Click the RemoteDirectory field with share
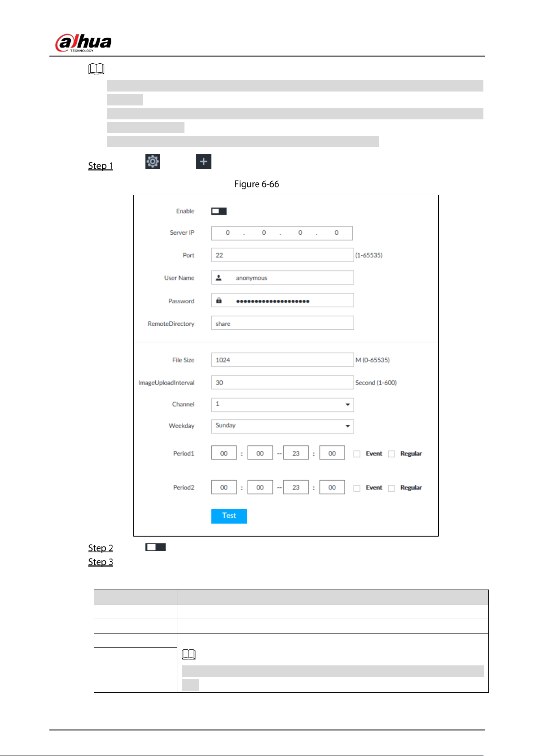 pyautogui.click(x=282, y=323)
